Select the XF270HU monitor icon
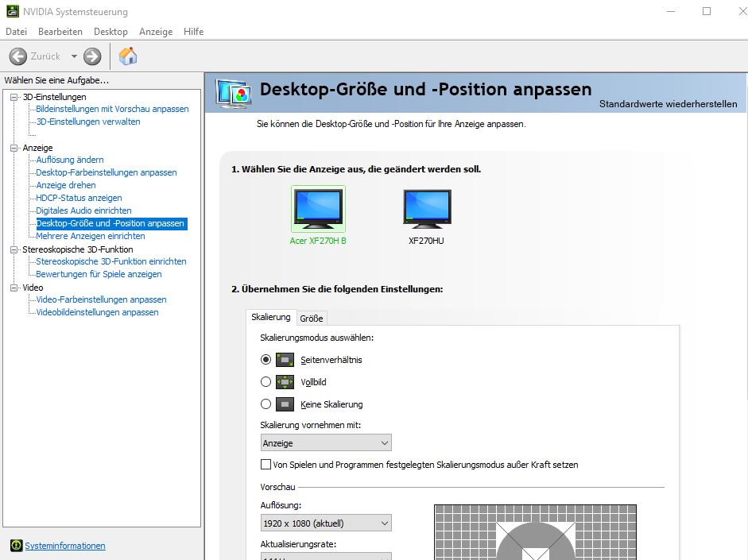The width and height of the screenshot is (748, 560). 427,208
